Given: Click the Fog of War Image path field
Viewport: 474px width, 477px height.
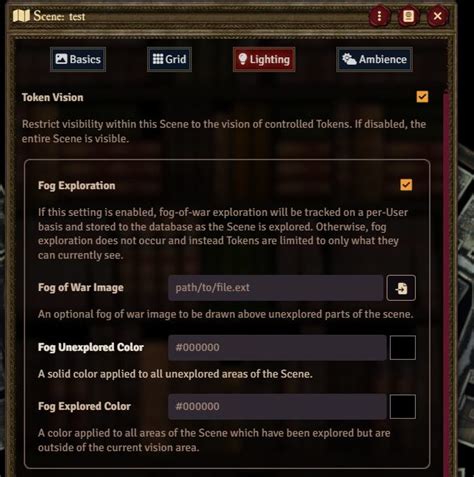Looking at the screenshot, I should [276, 288].
